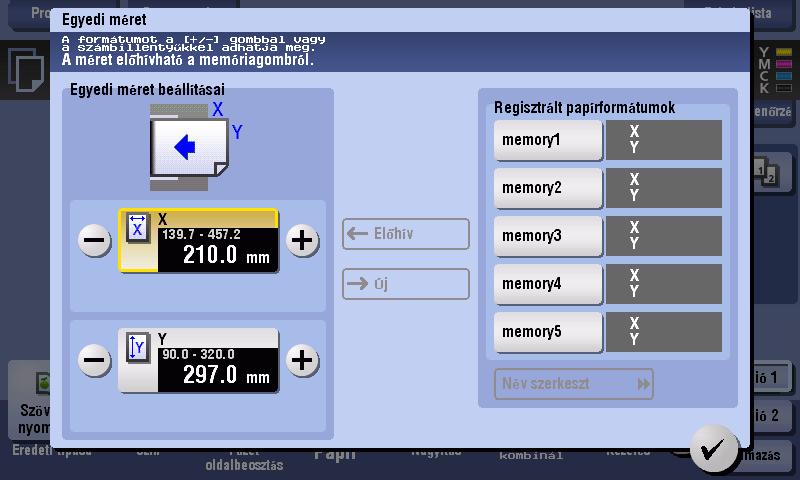Decrease the Y dimension with minus button
The width and height of the screenshot is (800, 480).
pyautogui.click(x=94, y=360)
